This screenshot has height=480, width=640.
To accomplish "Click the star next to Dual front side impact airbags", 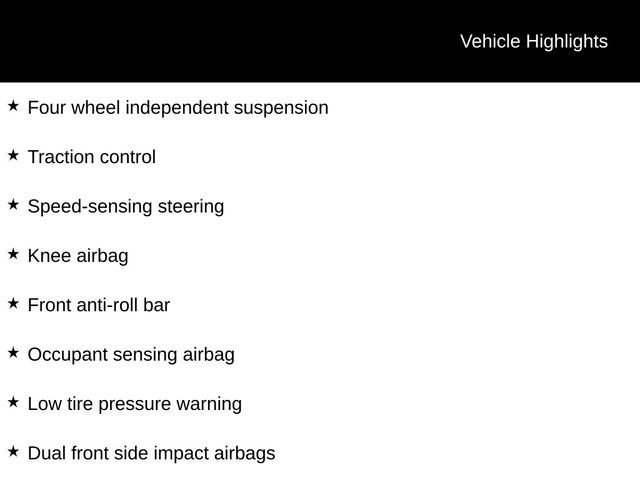I will pos(13,451).
